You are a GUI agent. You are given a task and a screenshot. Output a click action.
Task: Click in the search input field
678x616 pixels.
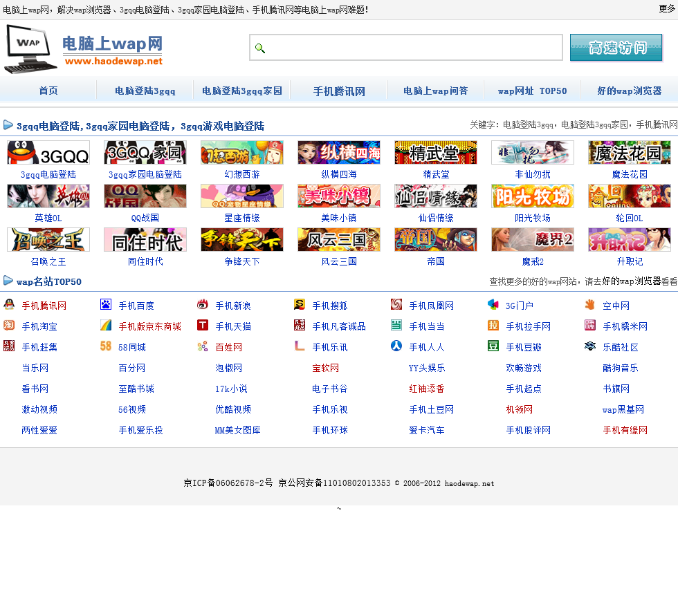(406, 48)
